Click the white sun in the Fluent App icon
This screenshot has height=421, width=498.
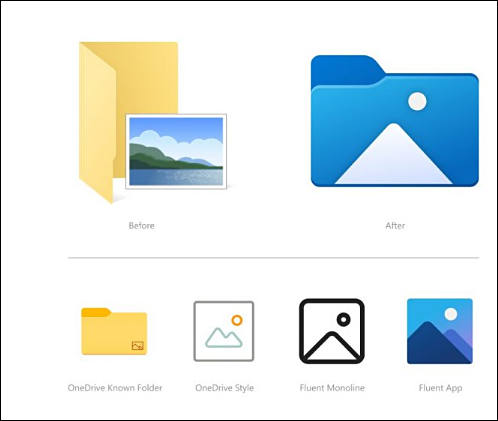pos(451,314)
